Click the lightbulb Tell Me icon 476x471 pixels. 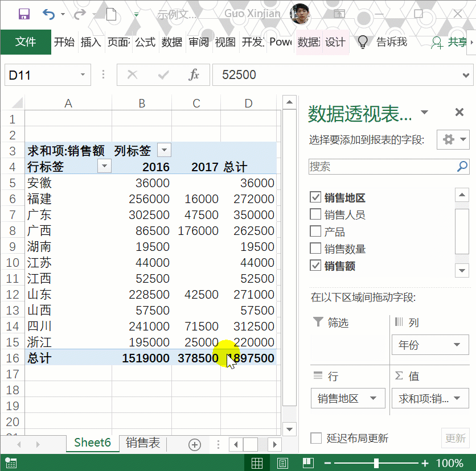click(362, 42)
